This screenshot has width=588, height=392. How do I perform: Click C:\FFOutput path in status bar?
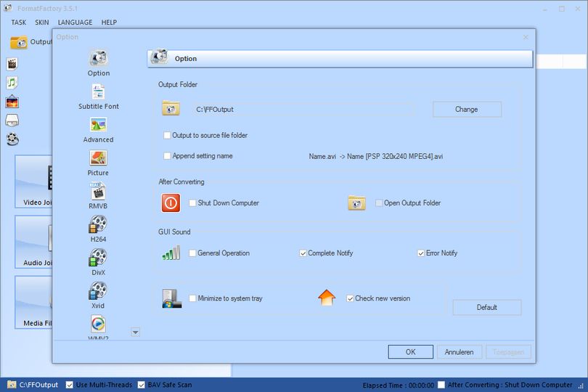38,385
